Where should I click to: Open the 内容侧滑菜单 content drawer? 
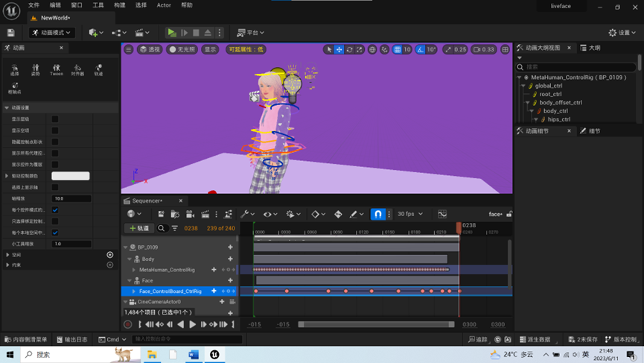click(x=26, y=340)
